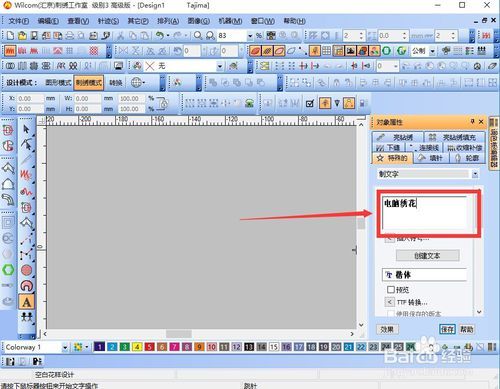Viewport: 500px width, 389px height.
Task: Click the 保存 save button in properties
Action: click(x=447, y=329)
